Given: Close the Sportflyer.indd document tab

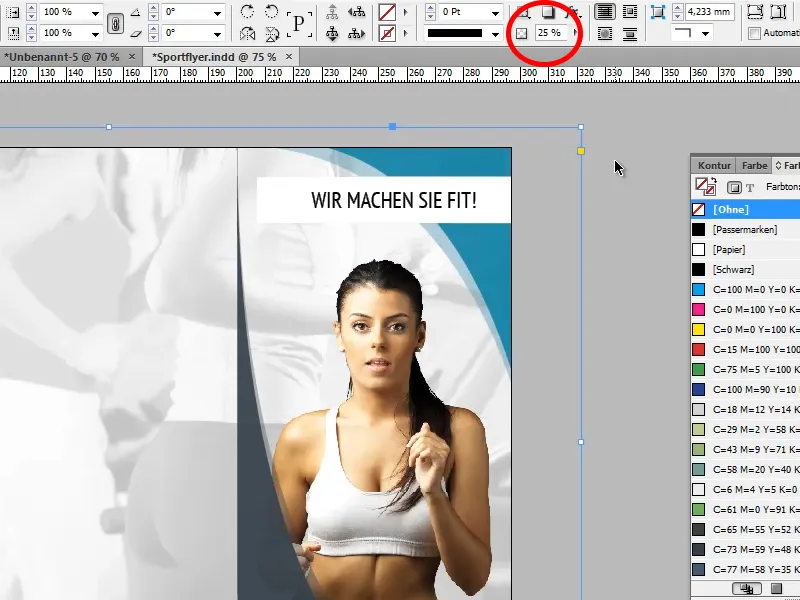Looking at the screenshot, I should [x=289, y=57].
